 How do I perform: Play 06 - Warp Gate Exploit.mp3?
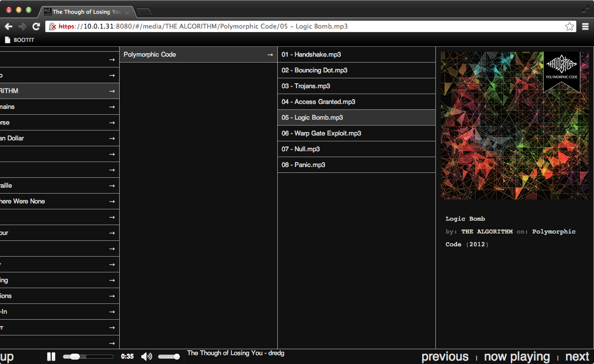click(357, 133)
